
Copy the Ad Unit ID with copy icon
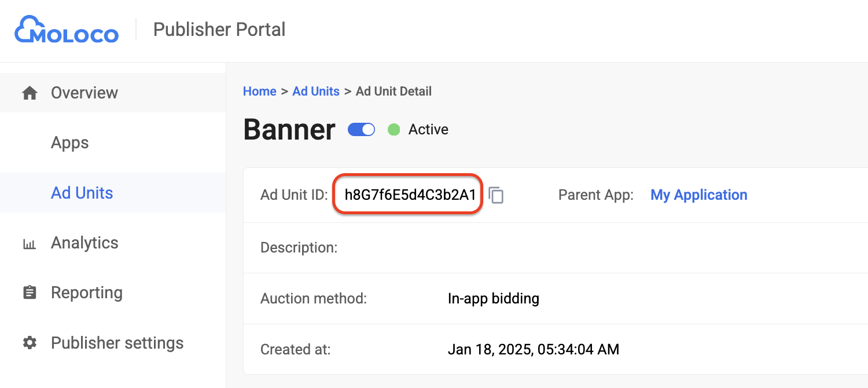496,195
